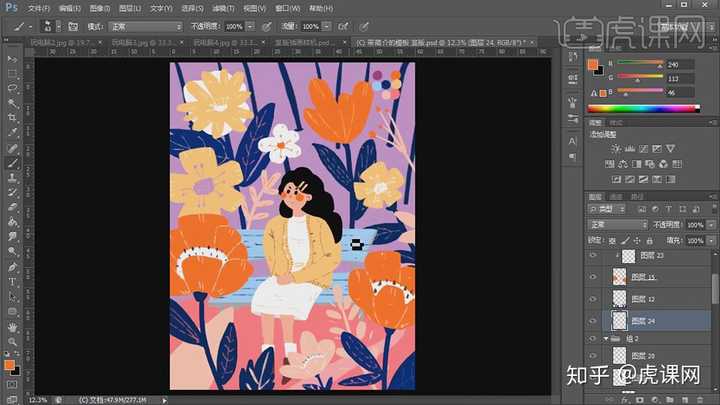Select the Eraser tool
This screenshot has width=720, height=405.
pyautogui.click(x=12, y=207)
